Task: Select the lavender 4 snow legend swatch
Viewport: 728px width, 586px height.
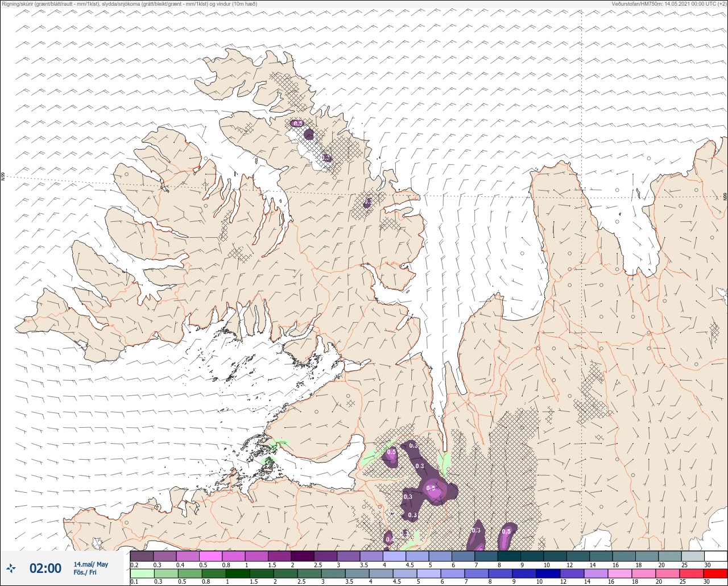Action: click(x=394, y=555)
